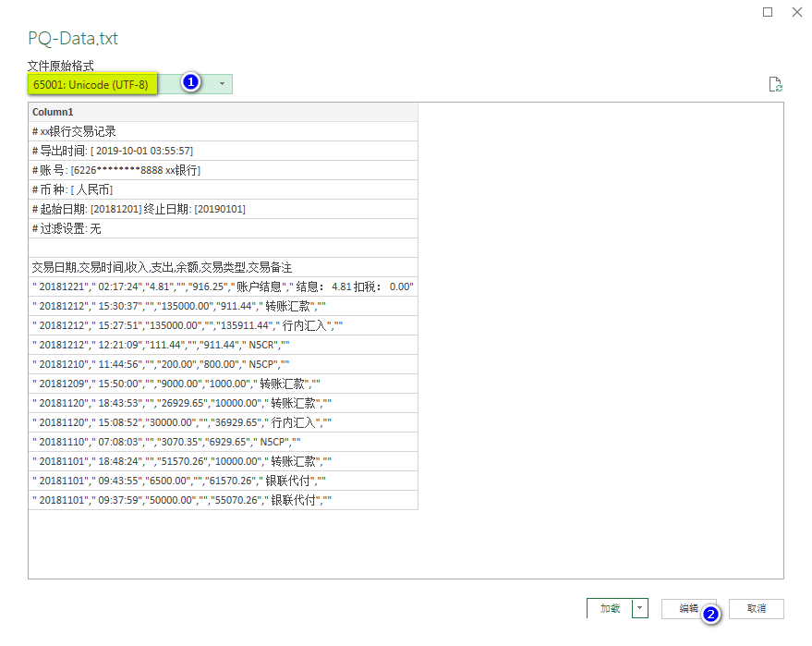The width and height of the screenshot is (812, 646).
Task: Select the row with time 02:17:24
Action: (x=223, y=286)
